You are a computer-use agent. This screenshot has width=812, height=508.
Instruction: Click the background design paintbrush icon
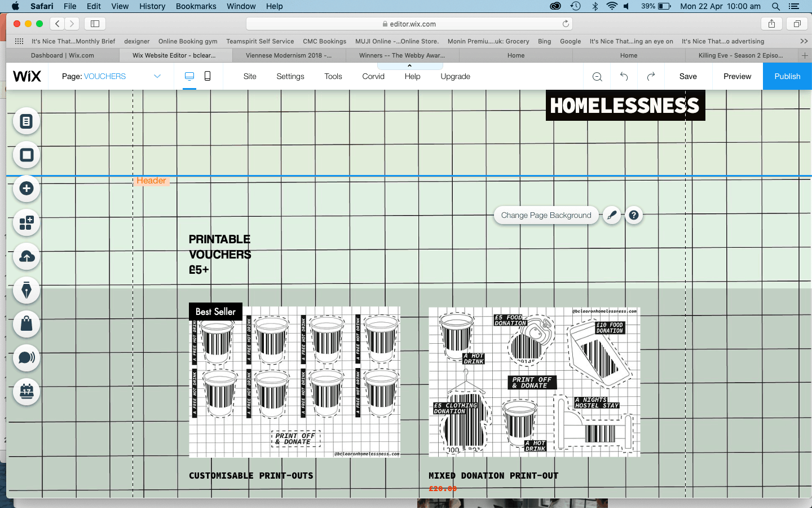611,215
